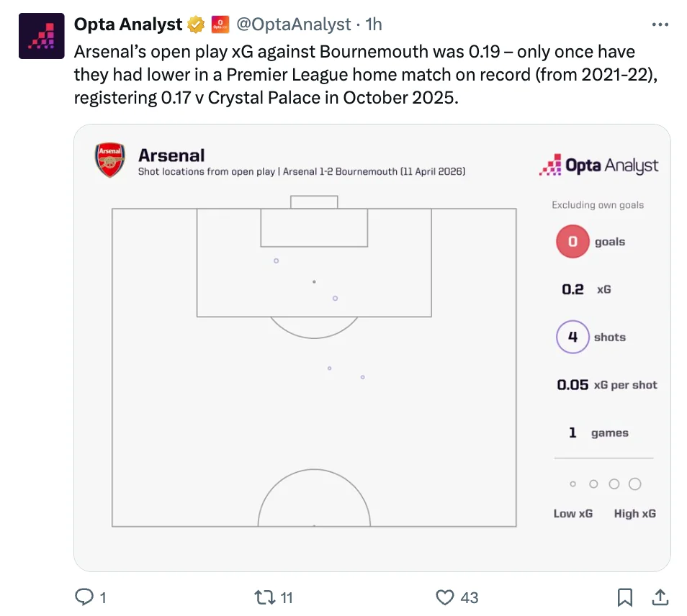Repost the tweet using retweet icon
The width and height of the screenshot is (687, 616).
coord(264,597)
